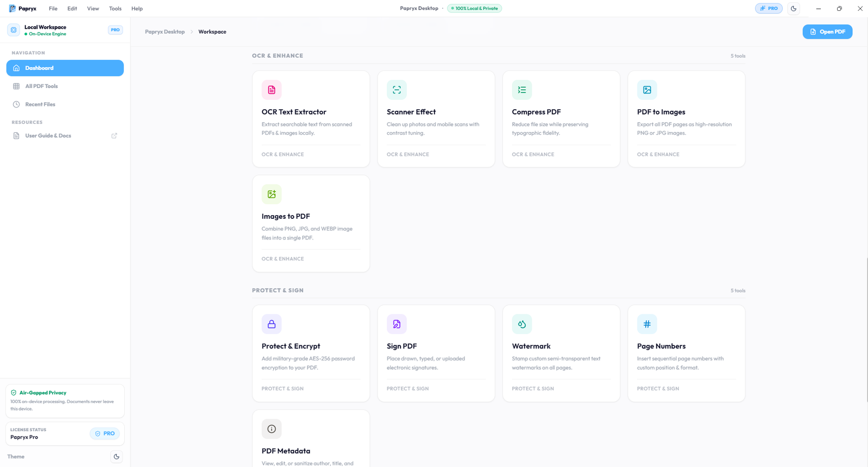Click the Papryx logo in title bar
Image resolution: width=868 pixels, height=467 pixels.
click(x=12, y=9)
